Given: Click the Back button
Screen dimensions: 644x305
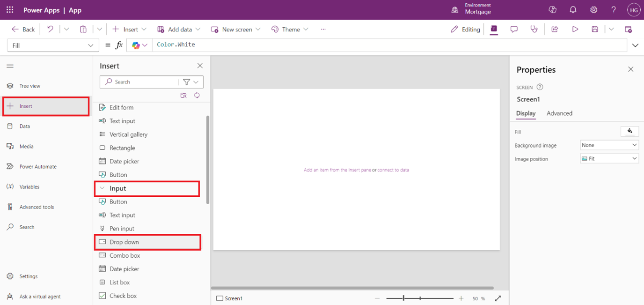Looking at the screenshot, I should coord(23,29).
